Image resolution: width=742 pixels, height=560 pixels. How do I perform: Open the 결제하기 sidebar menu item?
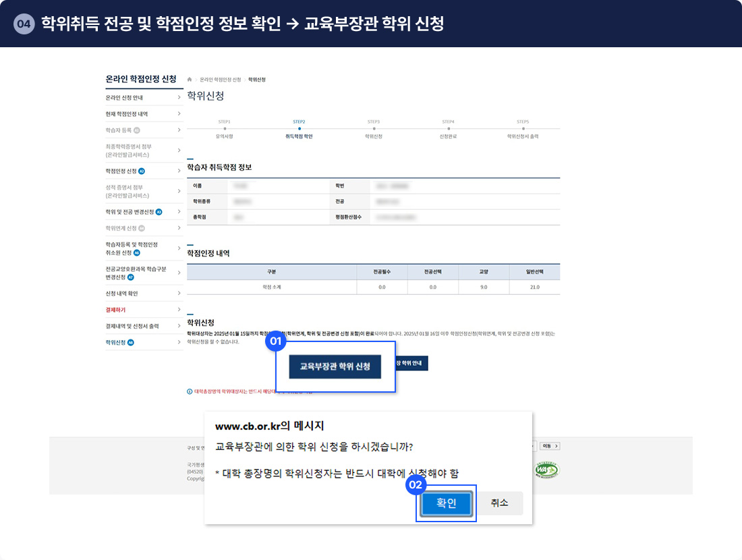tap(116, 310)
